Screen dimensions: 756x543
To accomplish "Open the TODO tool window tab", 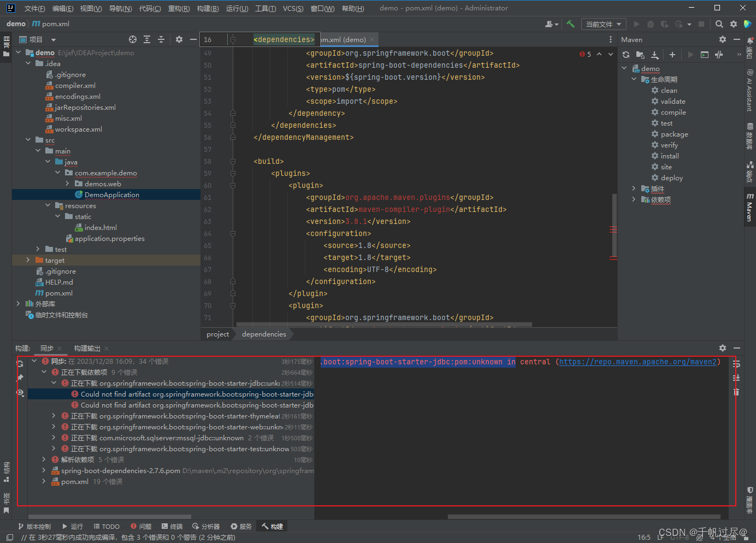I will tap(107, 527).
